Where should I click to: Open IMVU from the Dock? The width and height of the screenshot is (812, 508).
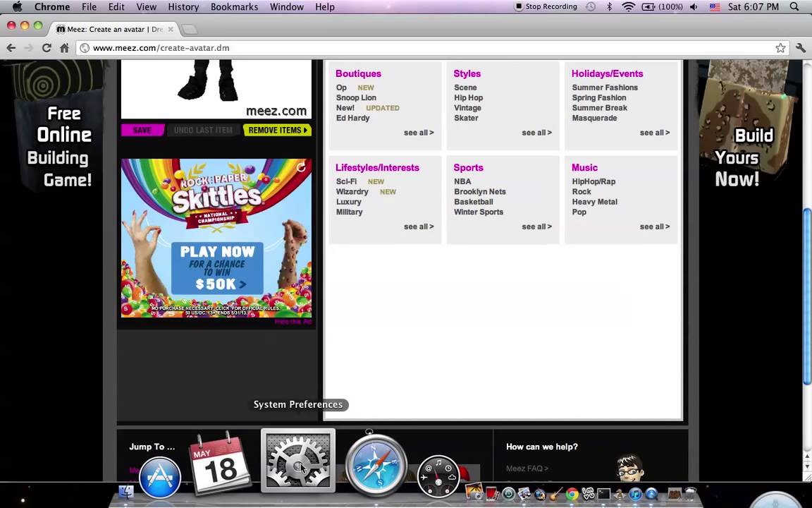589,493
